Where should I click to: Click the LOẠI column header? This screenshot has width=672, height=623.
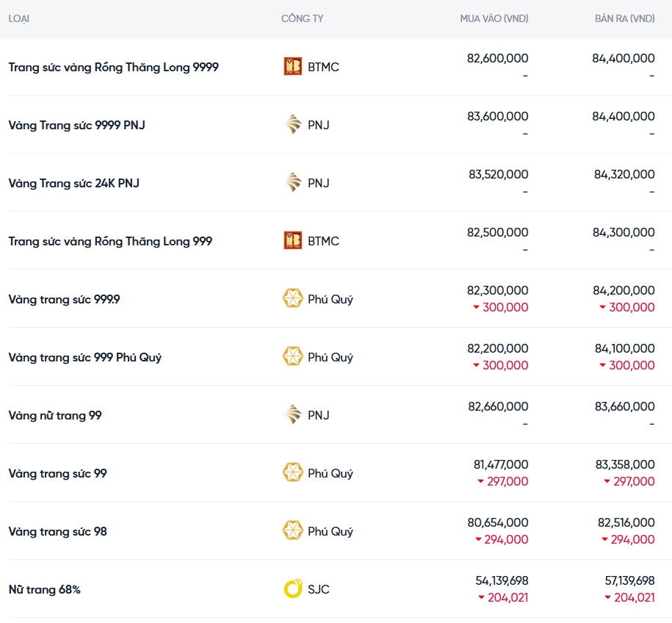click(19, 19)
